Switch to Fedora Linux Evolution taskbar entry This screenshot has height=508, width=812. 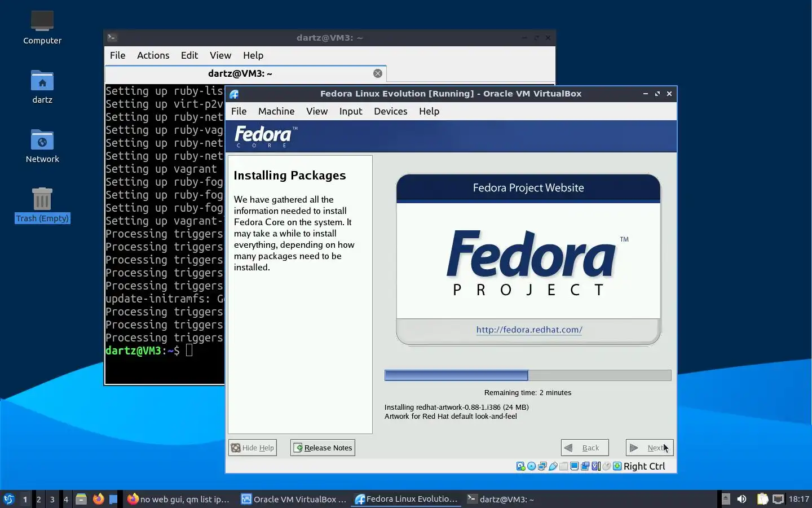pyautogui.click(x=407, y=499)
